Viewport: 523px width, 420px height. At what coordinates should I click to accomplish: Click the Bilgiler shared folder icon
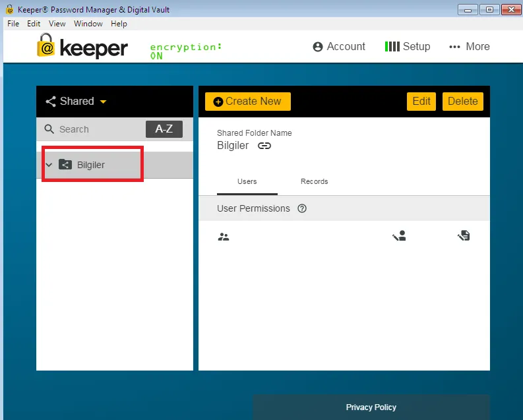tap(65, 164)
